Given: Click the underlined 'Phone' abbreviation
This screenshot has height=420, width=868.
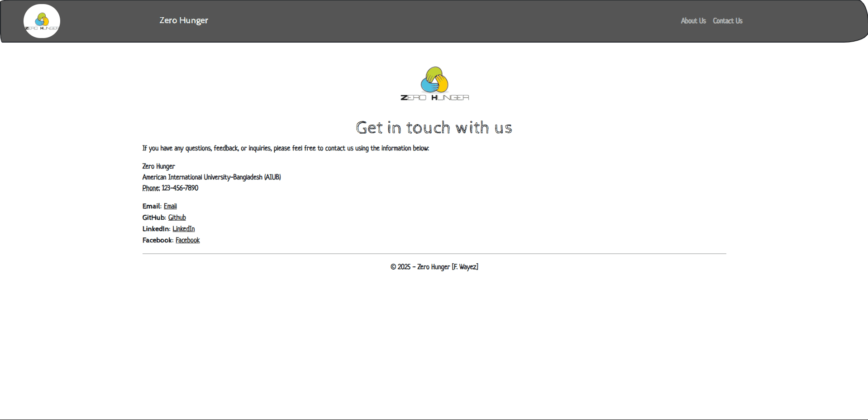Looking at the screenshot, I should [x=151, y=188].
